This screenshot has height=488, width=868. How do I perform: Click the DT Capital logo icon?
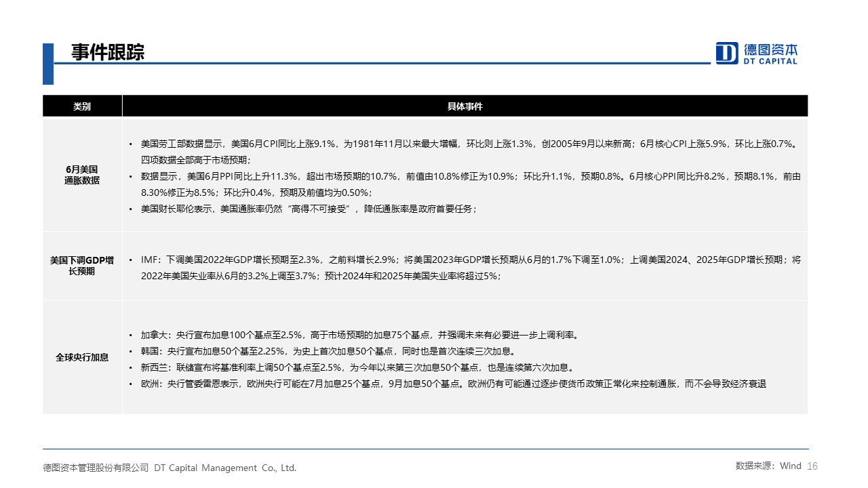click(727, 53)
